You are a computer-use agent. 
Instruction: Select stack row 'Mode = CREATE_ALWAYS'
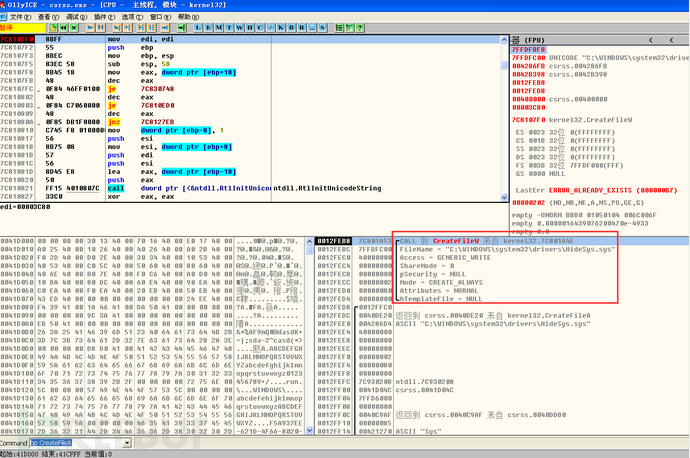coord(503,282)
